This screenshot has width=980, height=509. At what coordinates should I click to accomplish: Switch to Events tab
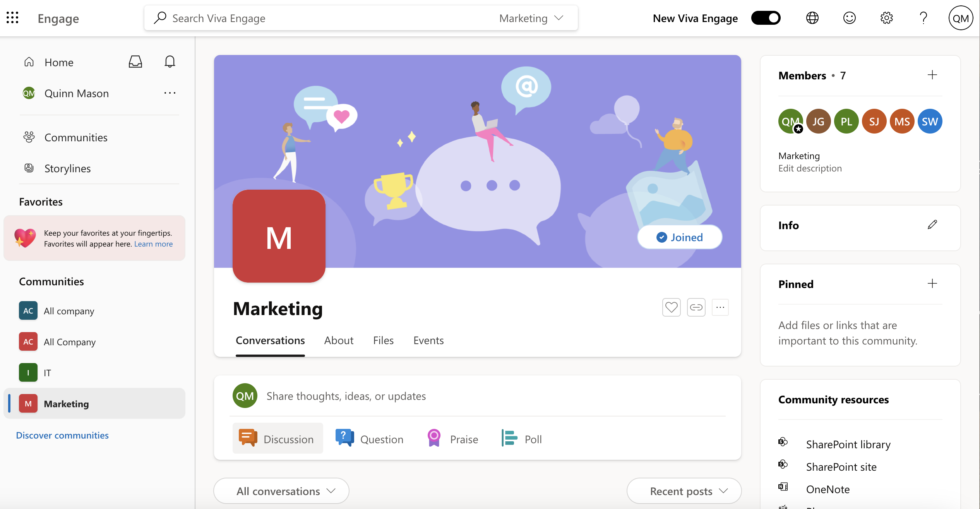coord(428,340)
